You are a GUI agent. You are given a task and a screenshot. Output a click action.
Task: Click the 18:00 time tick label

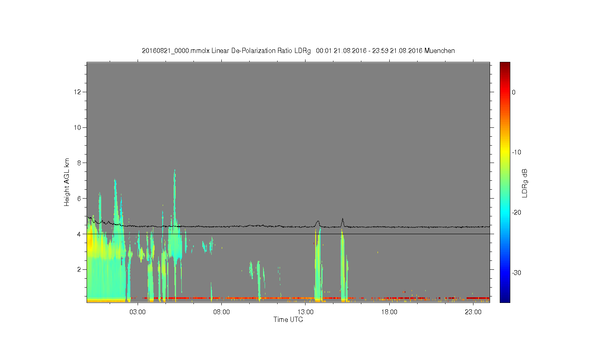(389, 312)
